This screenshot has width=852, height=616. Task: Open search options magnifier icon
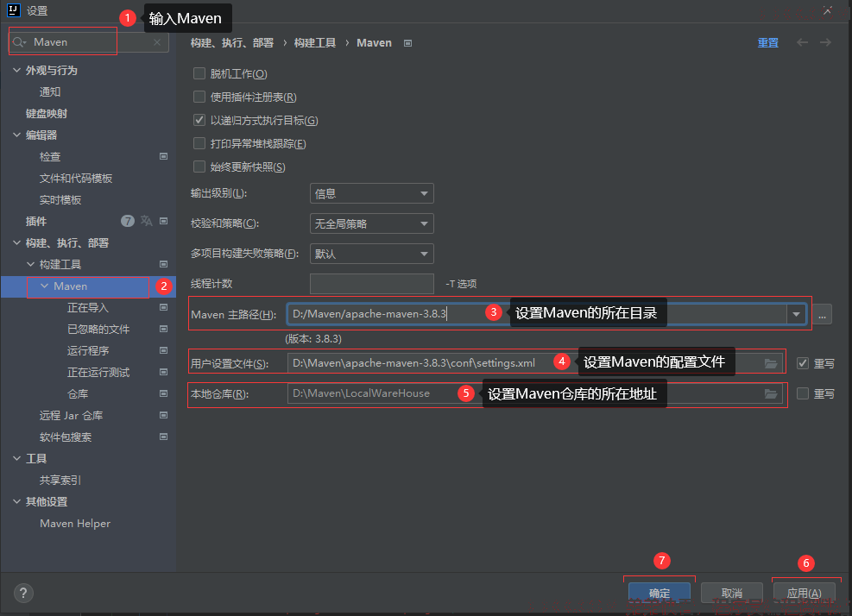tap(19, 42)
